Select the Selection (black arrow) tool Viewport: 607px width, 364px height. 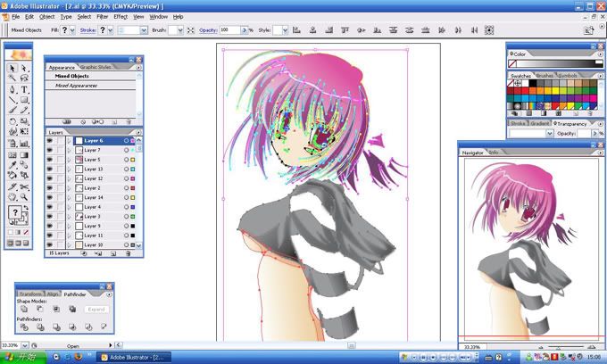(x=12, y=68)
